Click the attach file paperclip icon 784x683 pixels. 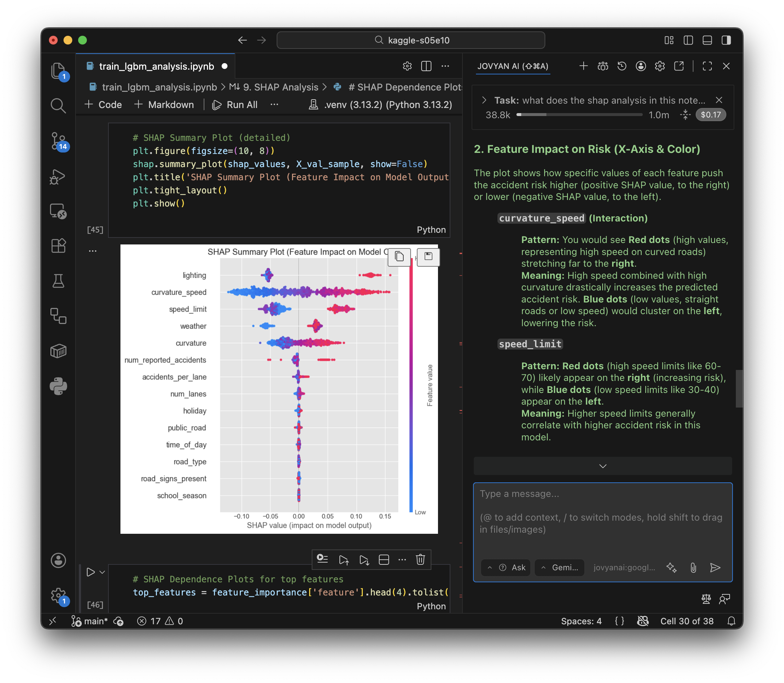tap(693, 567)
